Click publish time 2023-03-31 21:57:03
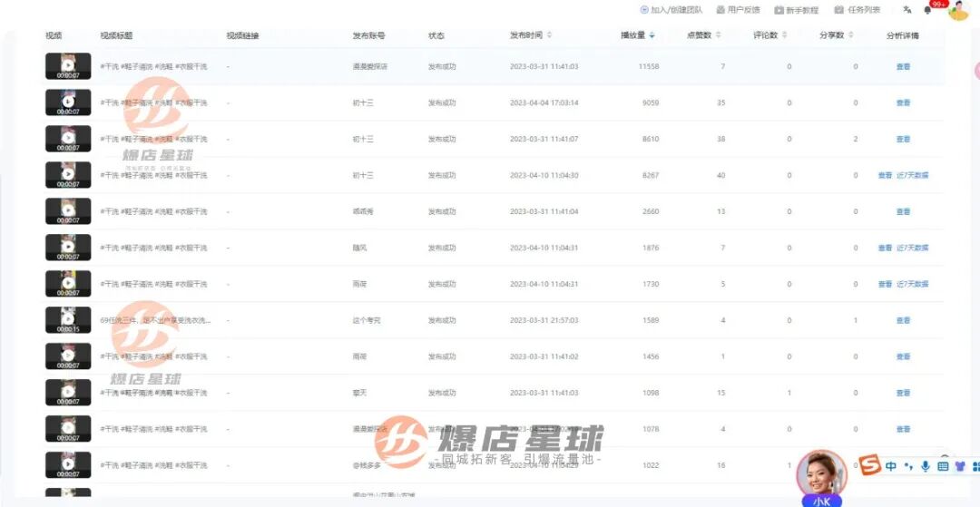The height and width of the screenshot is (507, 980). tap(544, 320)
